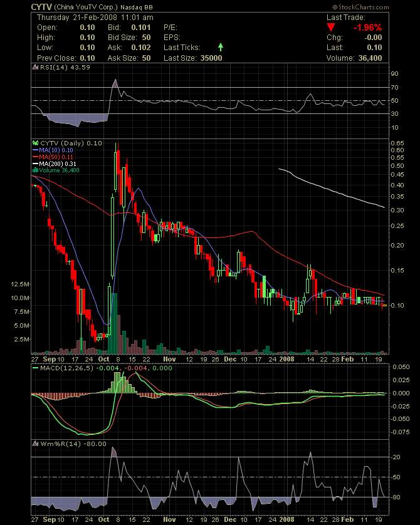Click the Bid value 0.101
Screen dimensions: 420x525
141,28
